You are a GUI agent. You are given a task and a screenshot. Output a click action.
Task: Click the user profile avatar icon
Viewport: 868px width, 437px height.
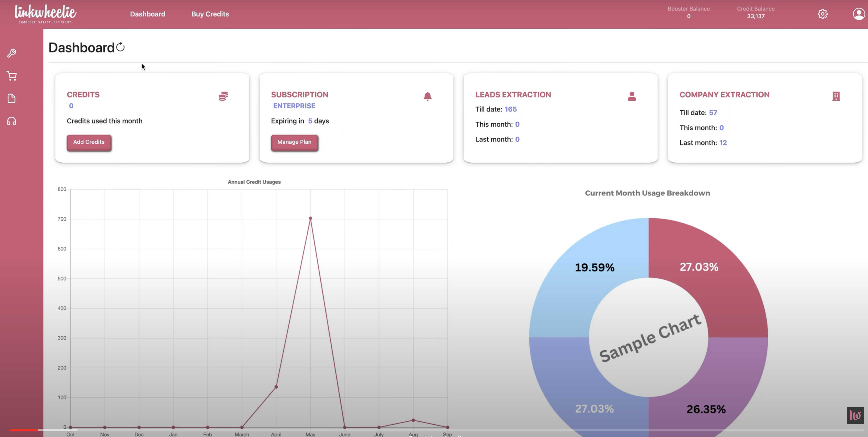[859, 14]
